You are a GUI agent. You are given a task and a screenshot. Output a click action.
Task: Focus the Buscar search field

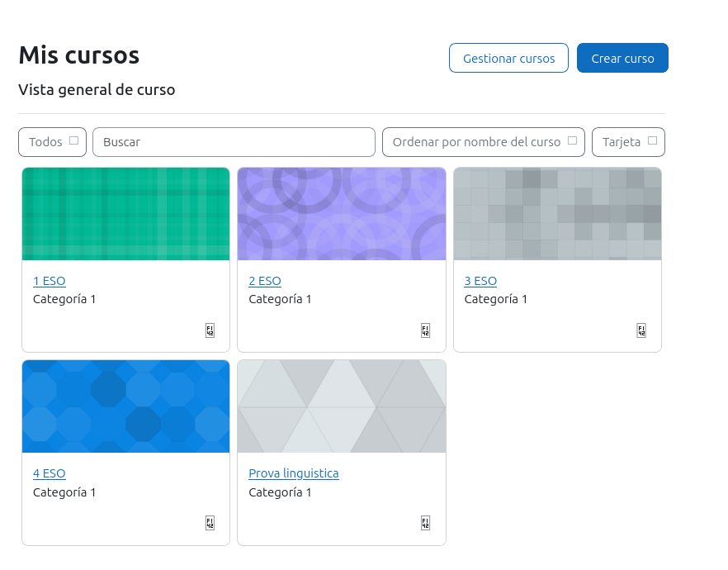tap(234, 142)
